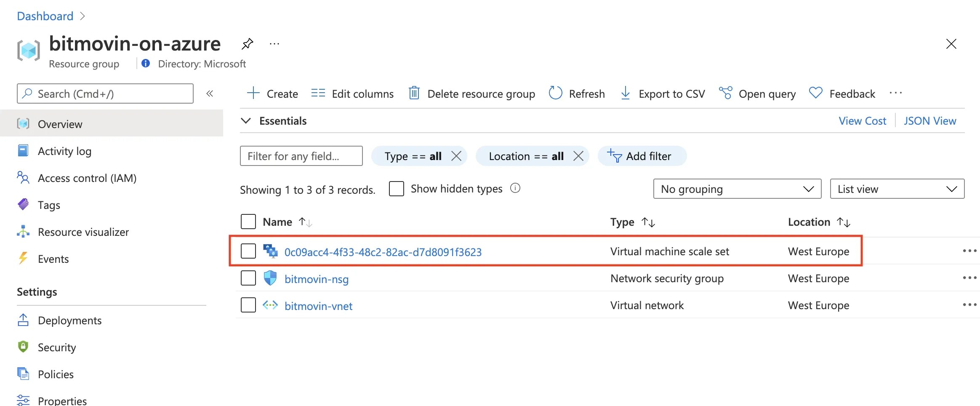Click the resource group cube icon
Viewport: 980px width, 406px height.
pos(29,51)
